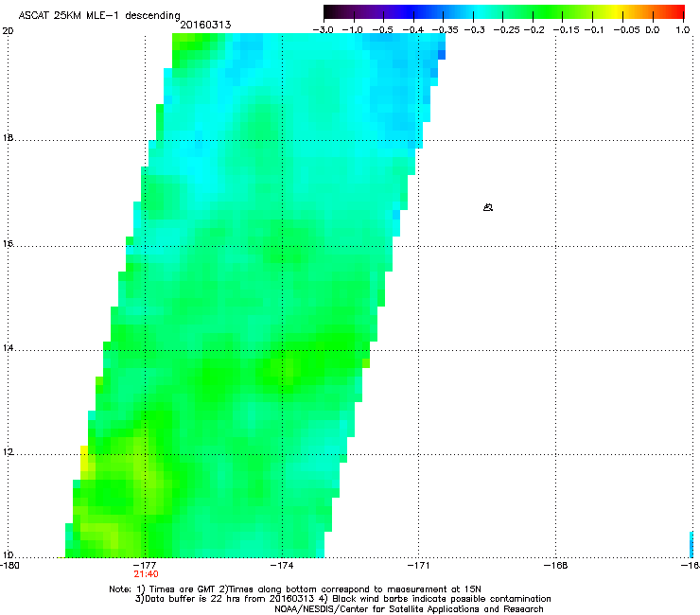Click the latitude label "20"
This screenshot has height=615, width=700.
[x=8, y=31]
